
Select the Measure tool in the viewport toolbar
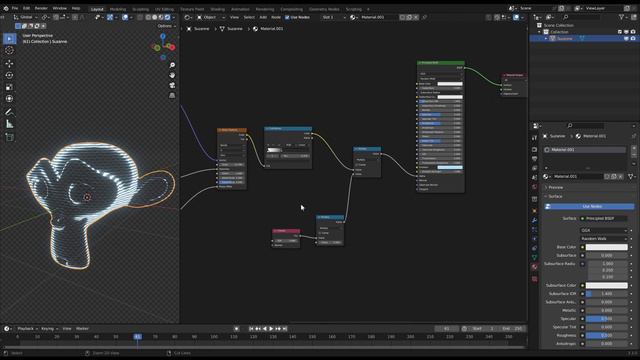tap(9, 124)
